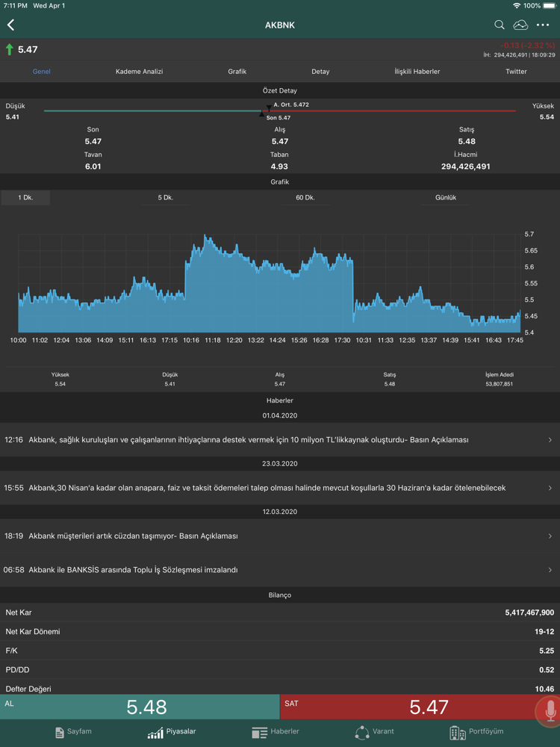This screenshot has width=560, height=747.
Task: Tap the green AL 5.48 buy button
Action: tap(140, 707)
